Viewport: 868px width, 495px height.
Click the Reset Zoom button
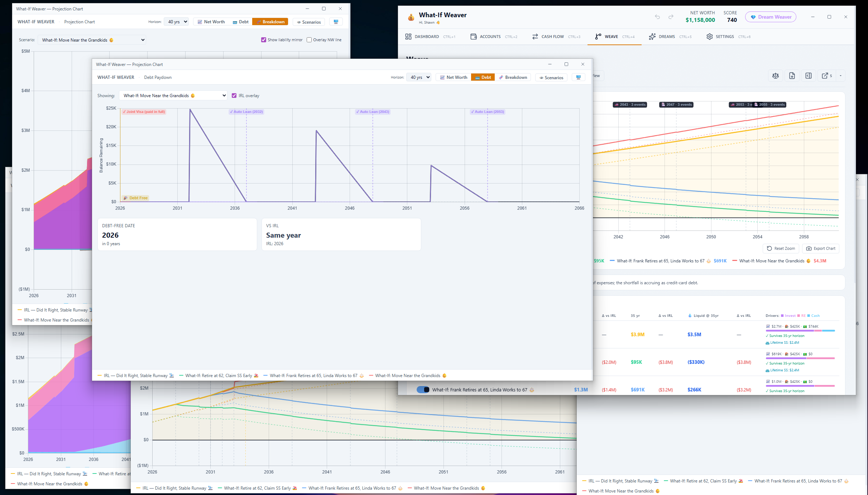[x=781, y=248]
